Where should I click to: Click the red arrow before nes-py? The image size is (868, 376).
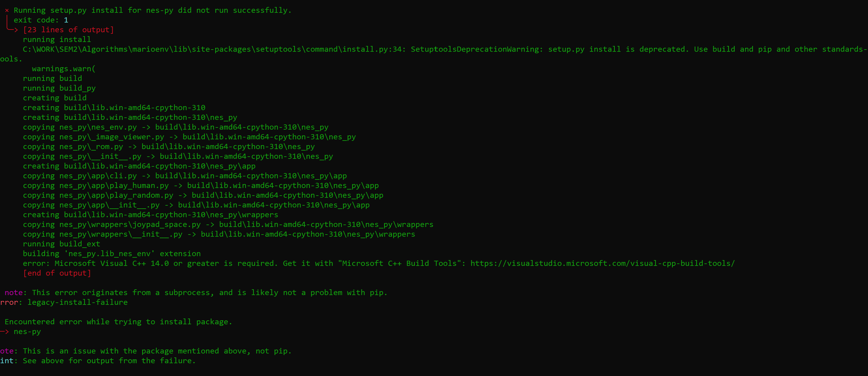point(4,332)
